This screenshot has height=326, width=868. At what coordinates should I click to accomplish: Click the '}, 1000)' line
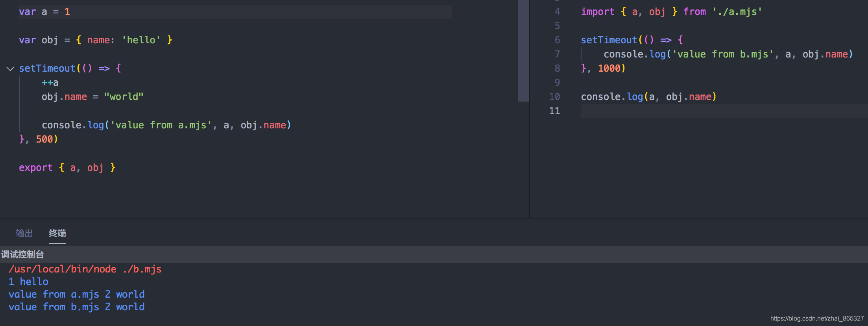(603, 69)
